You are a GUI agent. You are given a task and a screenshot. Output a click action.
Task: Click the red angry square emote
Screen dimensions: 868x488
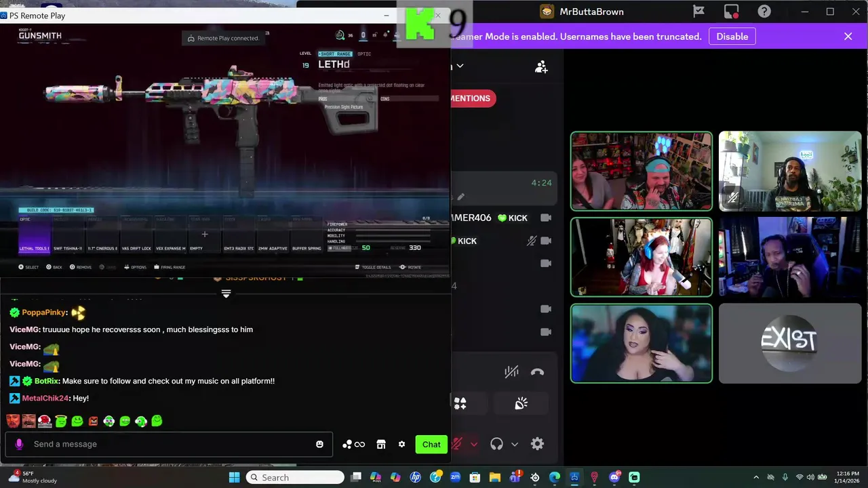[x=93, y=421]
